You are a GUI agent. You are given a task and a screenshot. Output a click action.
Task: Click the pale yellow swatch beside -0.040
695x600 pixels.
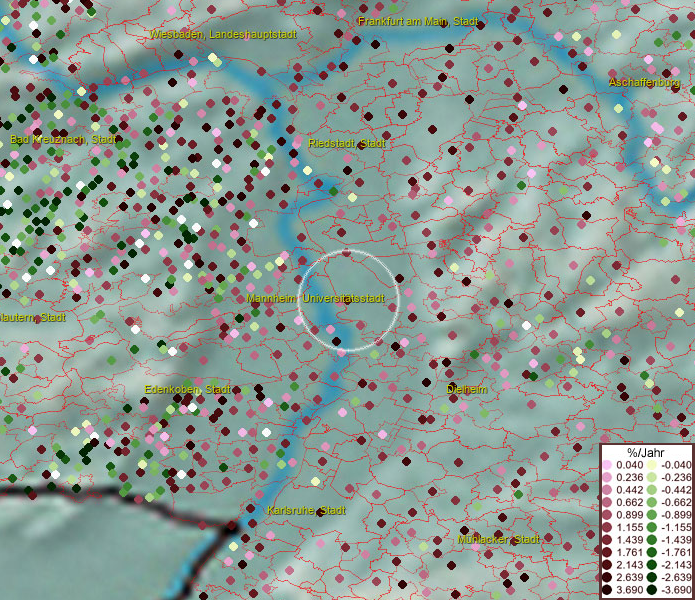(x=652, y=465)
